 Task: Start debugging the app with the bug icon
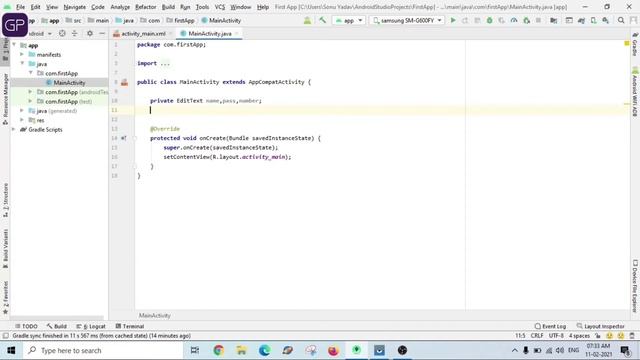pyautogui.click(x=489, y=20)
